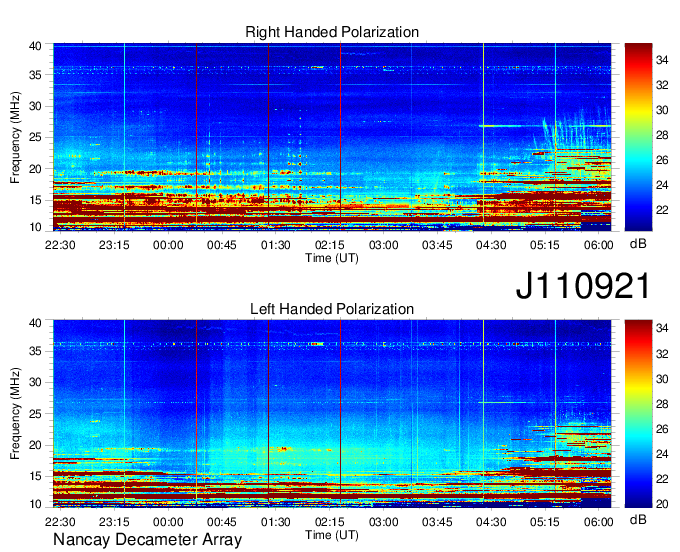The width and height of the screenshot is (680, 552).
Task: Click the 01:30 time tick under Left Handed plot
Action: [275, 522]
